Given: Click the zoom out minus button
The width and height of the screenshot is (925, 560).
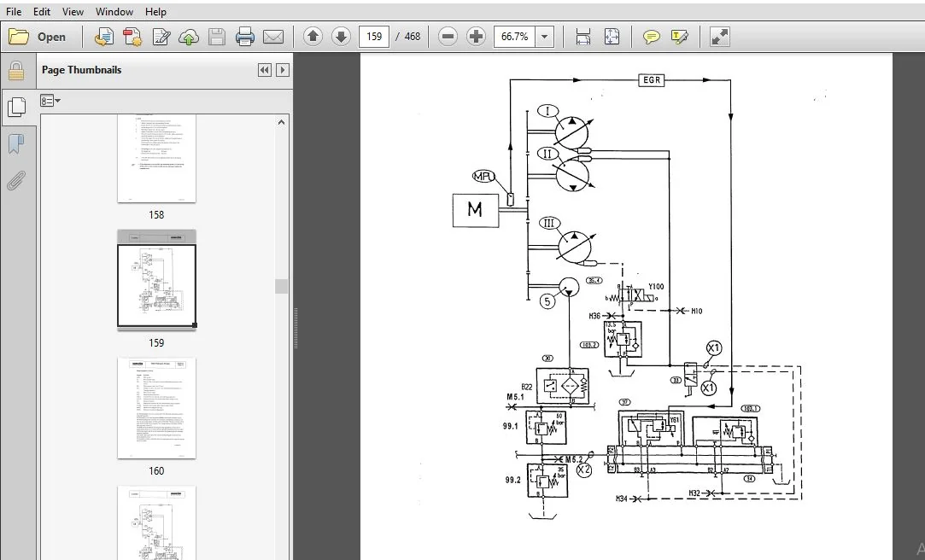Looking at the screenshot, I should click(448, 37).
